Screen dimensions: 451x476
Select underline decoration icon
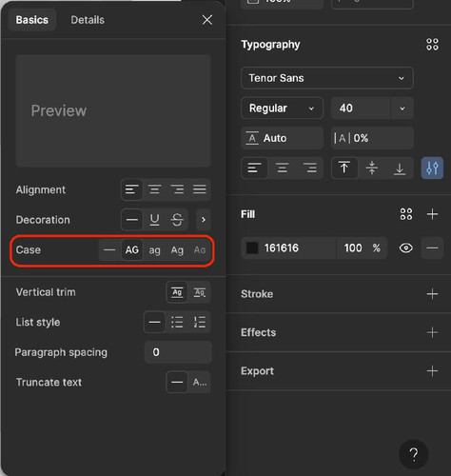[x=154, y=220]
